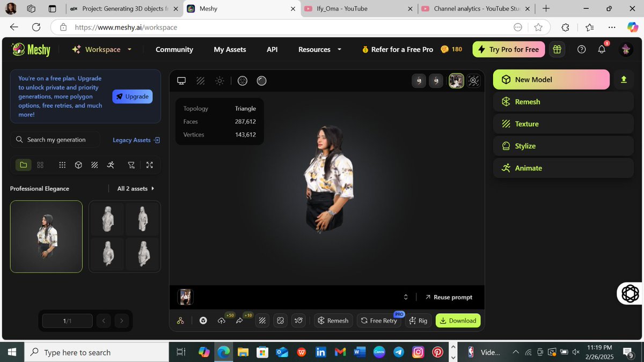This screenshot has height=362, width=644.
Task: Switch to dotted small grid view
Action: point(62,165)
